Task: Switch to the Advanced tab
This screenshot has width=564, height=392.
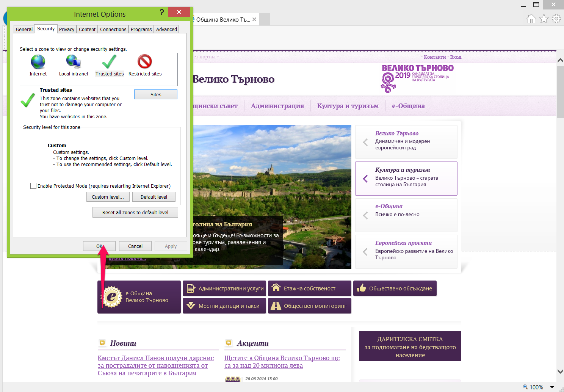Action: click(167, 29)
